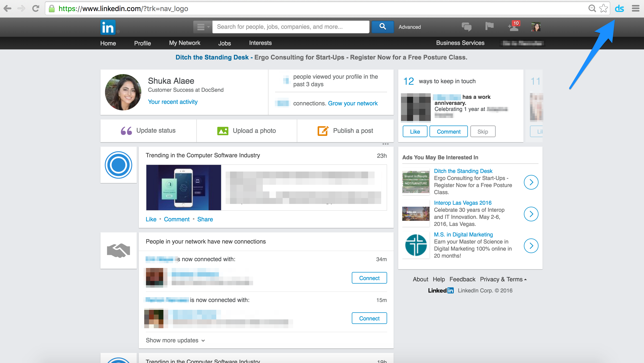Click the blue search button
The height and width of the screenshot is (363, 644).
[x=383, y=27]
